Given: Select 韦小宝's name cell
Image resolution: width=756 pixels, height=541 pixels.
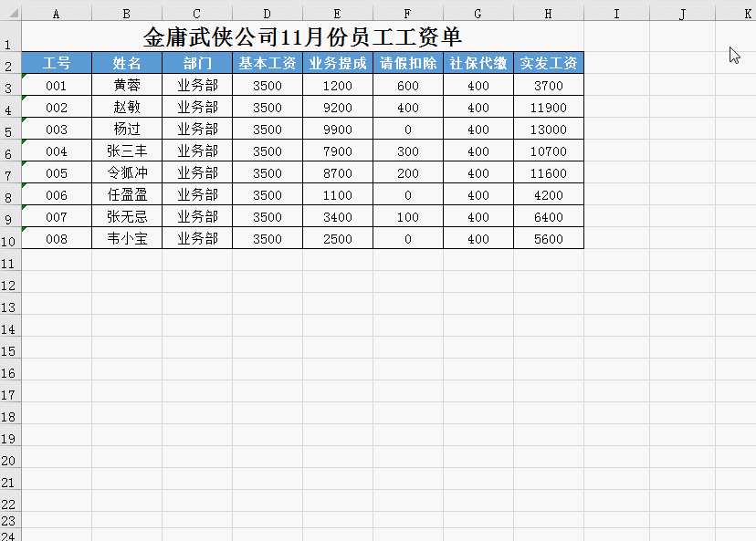Looking at the screenshot, I should (x=126, y=238).
